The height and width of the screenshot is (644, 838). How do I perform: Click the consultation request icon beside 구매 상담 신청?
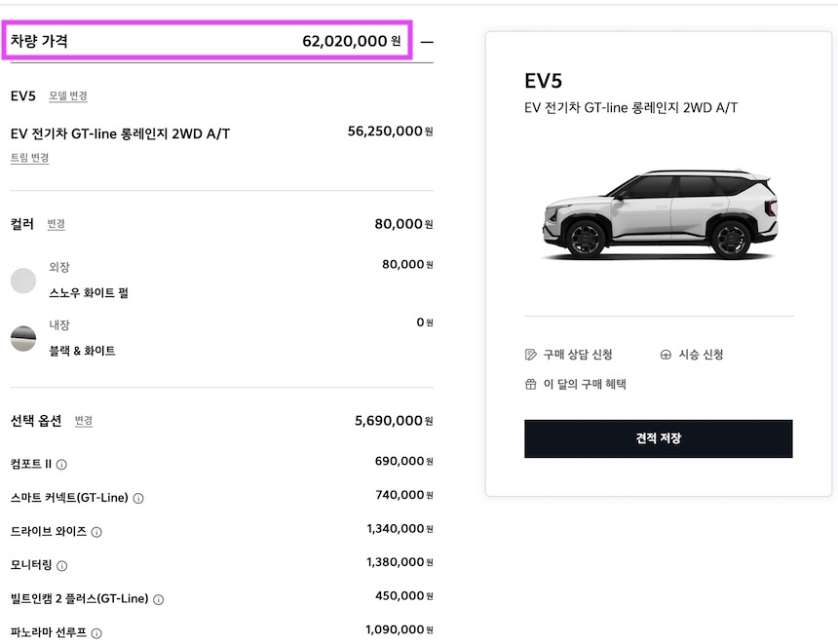point(532,355)
